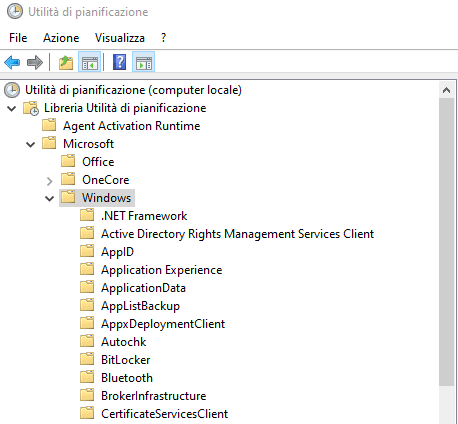Collapse the Windows tree node
Viewport: 458px width, 424px height.
pos(50,199)
